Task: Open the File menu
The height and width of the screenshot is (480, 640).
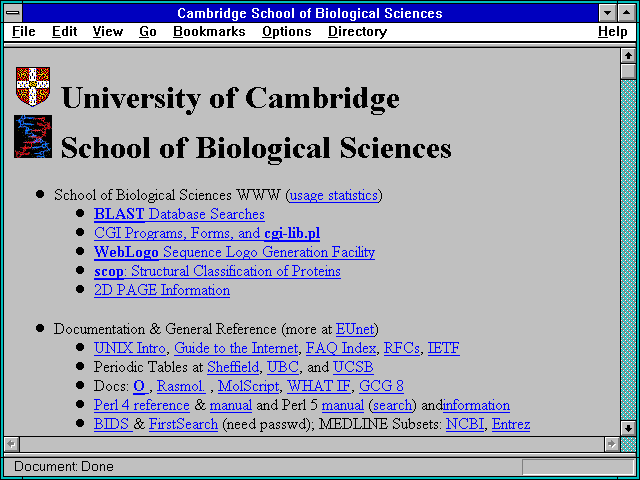Action: point(24,31)
